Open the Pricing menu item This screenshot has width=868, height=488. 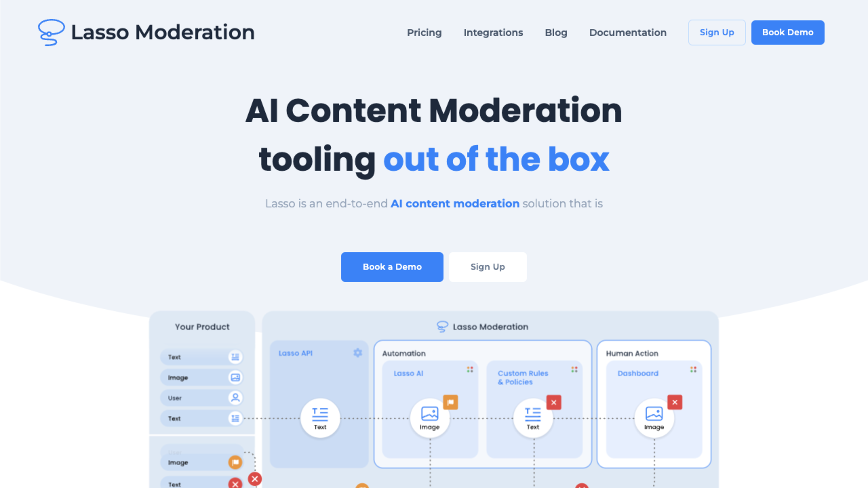click(x=424, y=32)
